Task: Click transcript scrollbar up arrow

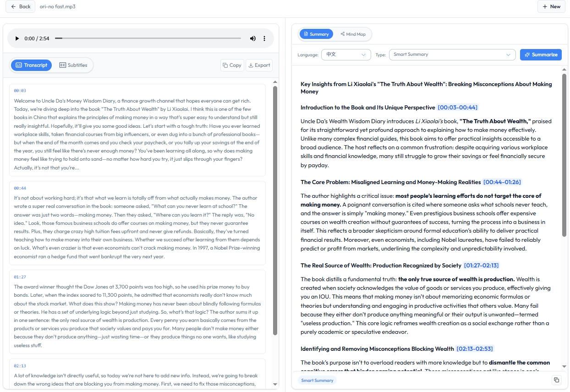Action: [275, 82]
